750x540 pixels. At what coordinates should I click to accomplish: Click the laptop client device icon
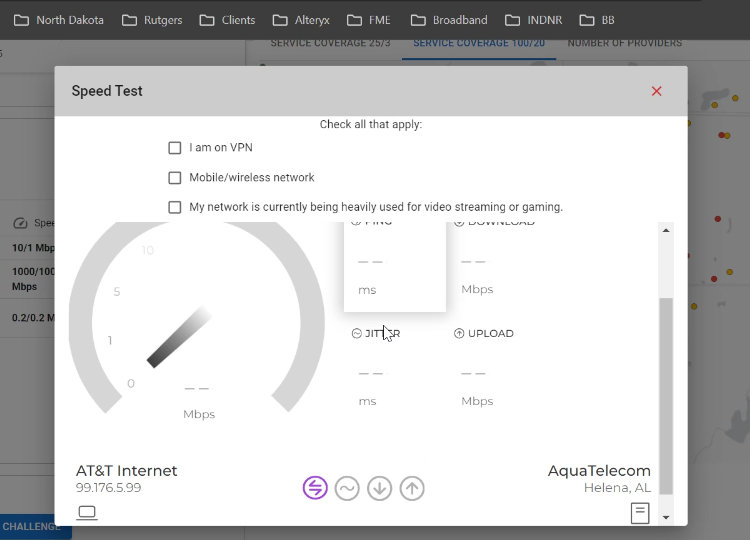(87, 513)
